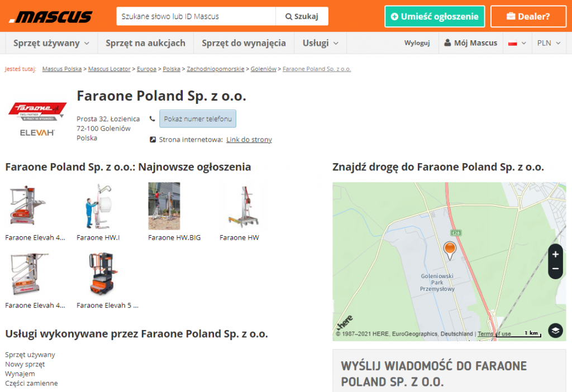The width and height of the screenshot is (572, 392).
Task: Click Zachodniopomorskie breadcrumb link
Action: point(216,69)
